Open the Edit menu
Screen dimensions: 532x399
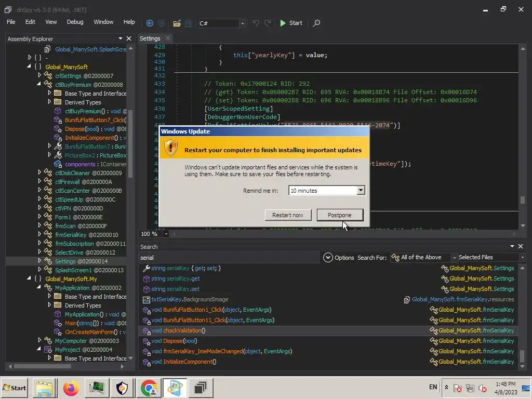30,22
